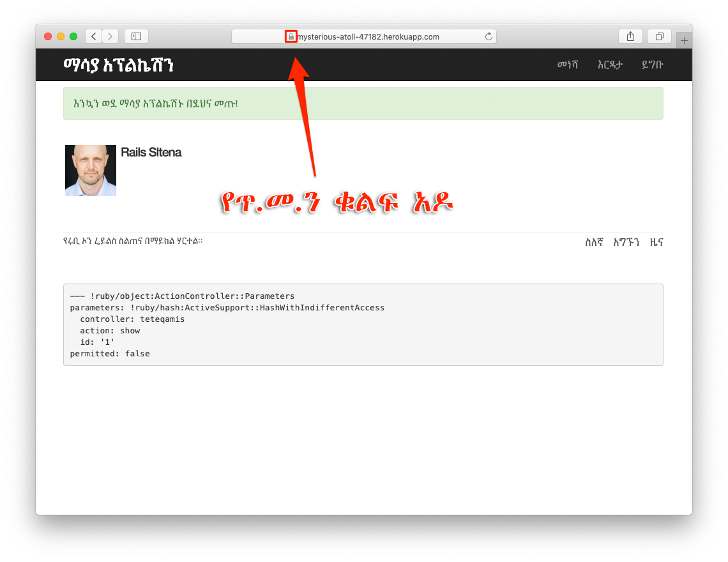Open the አግኙን footer link
This screenshot has height=562, width=728.
tap(626, 242)
